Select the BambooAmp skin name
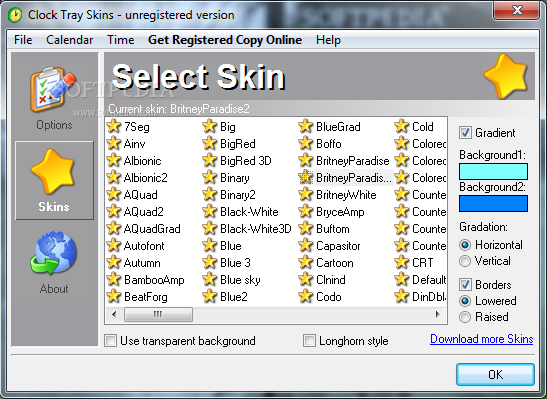547x399 pixels. [154, 280]
